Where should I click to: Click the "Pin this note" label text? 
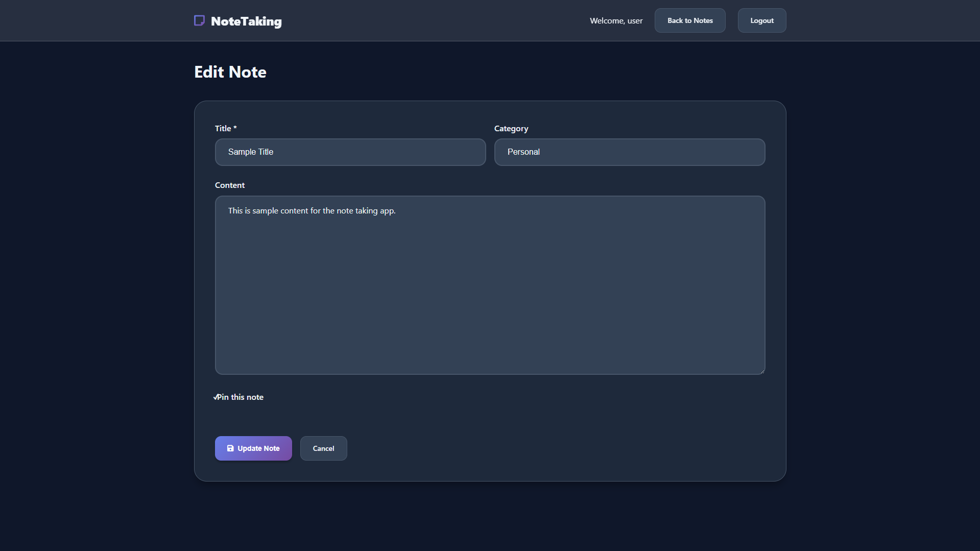point(241,397)
